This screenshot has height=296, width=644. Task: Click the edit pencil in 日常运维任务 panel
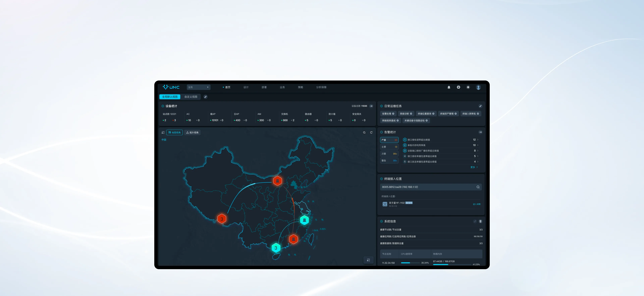[480, 106]
